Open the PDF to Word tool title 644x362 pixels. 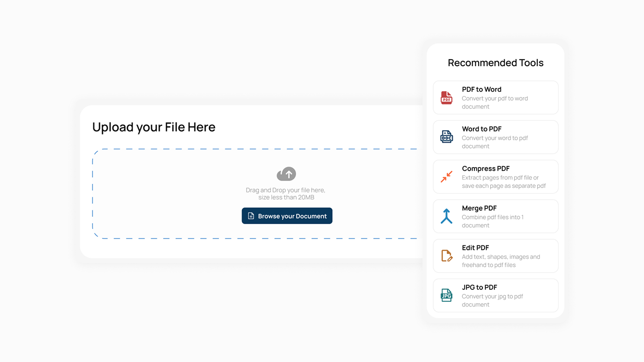[481, 89]
